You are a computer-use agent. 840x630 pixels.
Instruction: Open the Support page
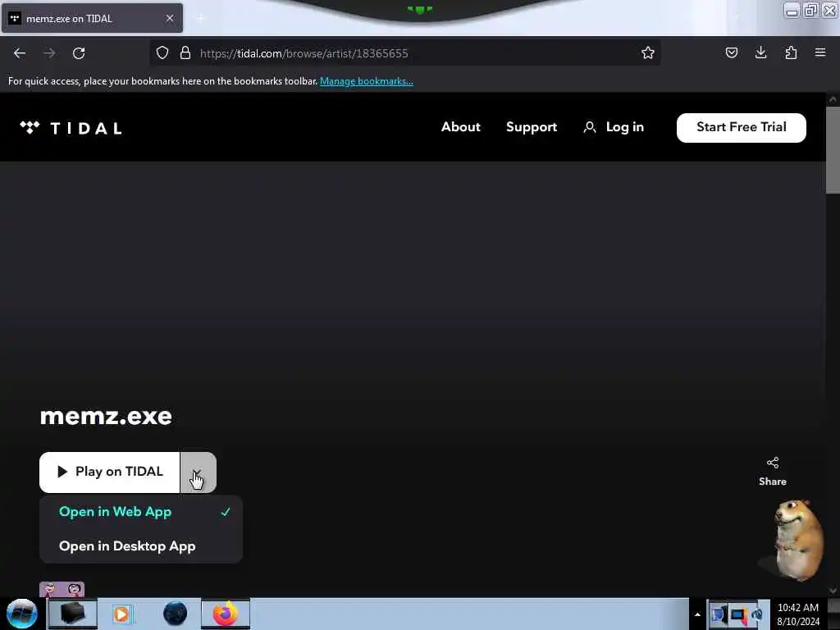[x=532, y=127]
